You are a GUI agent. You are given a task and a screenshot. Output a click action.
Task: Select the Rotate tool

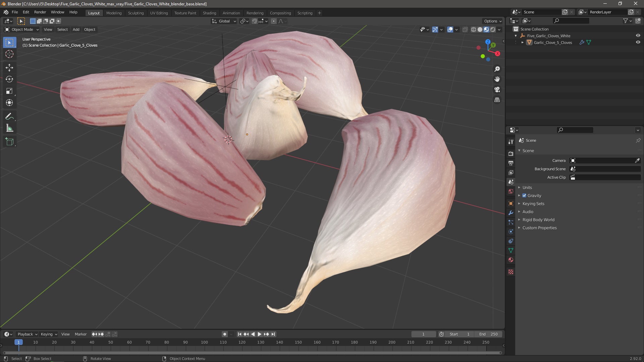9,79
